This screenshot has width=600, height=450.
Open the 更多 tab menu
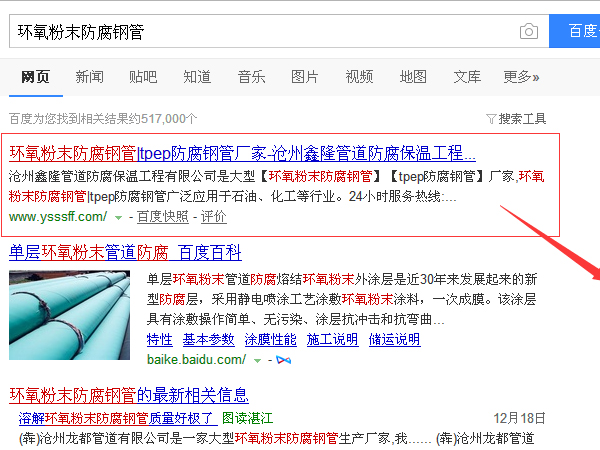click(x=521, y=77)
